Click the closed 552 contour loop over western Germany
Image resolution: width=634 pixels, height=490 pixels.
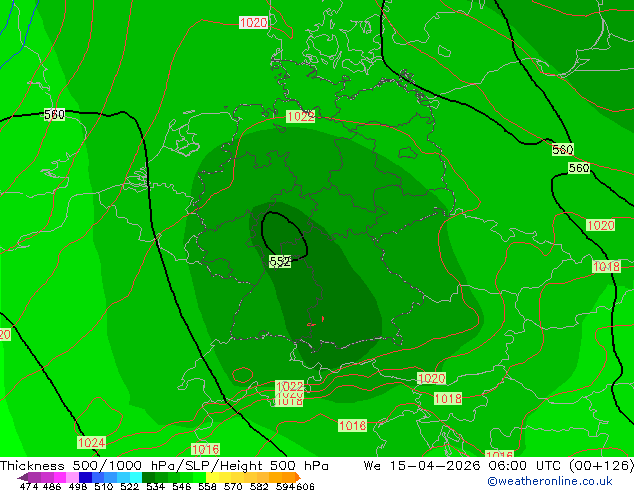coord(284,236)
